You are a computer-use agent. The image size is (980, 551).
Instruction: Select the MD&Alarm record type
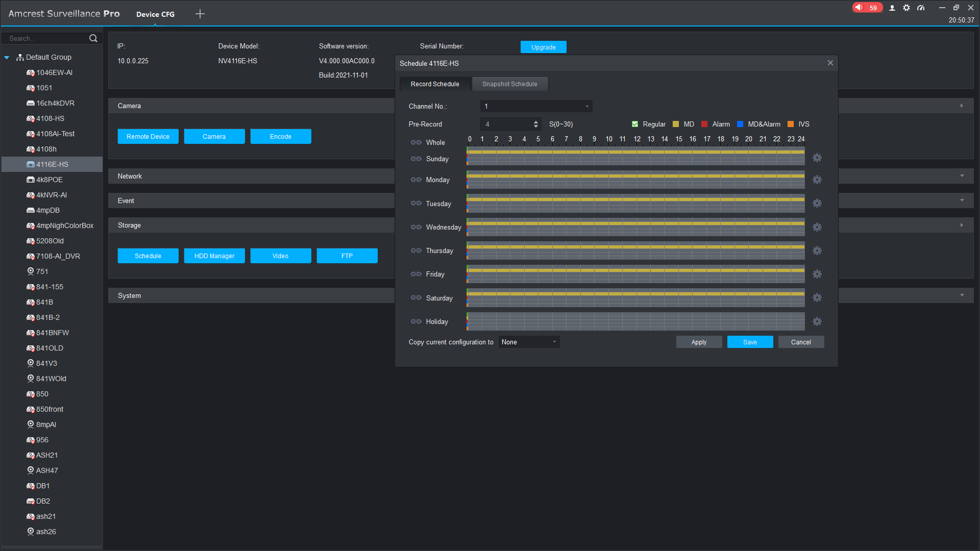tap(740, 124)
